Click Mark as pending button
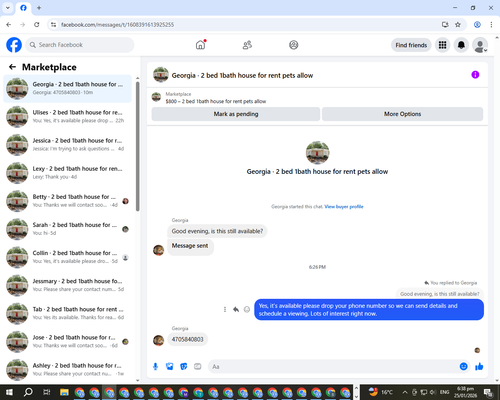 click(x=236, y=114)
